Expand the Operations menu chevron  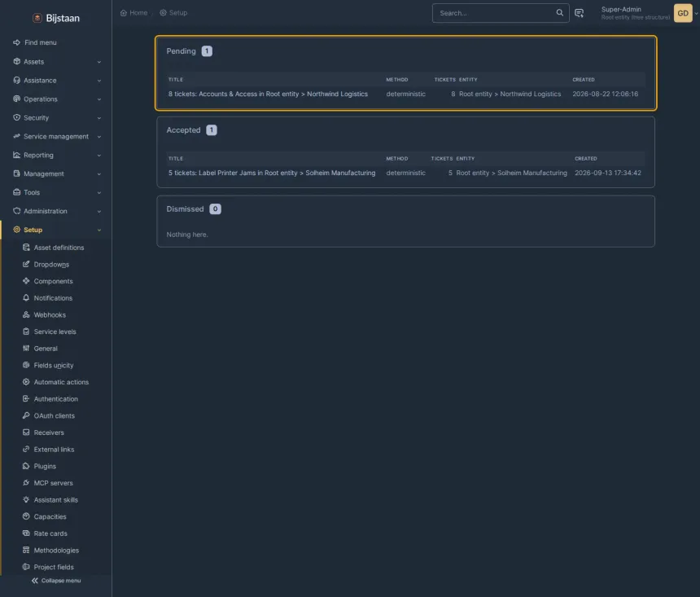pyautogui.click(x=99, y=99)
